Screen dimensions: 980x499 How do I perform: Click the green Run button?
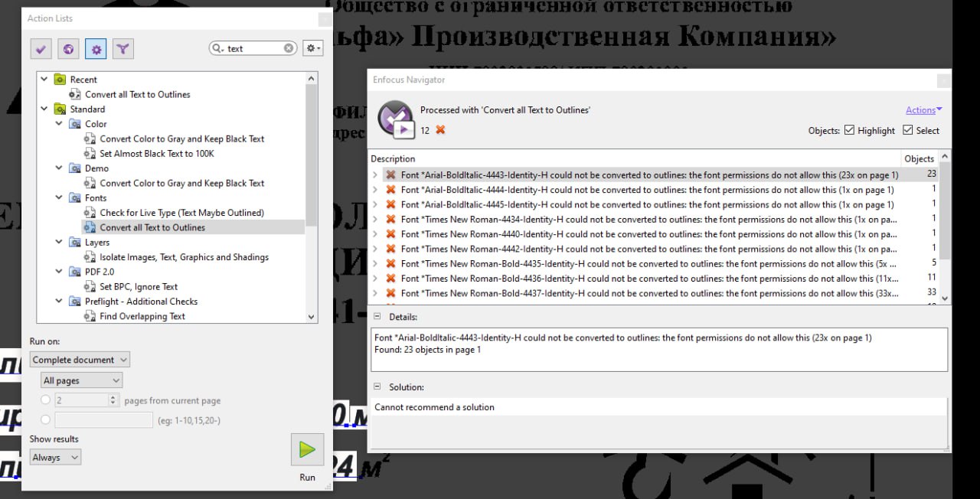[307, 449]
